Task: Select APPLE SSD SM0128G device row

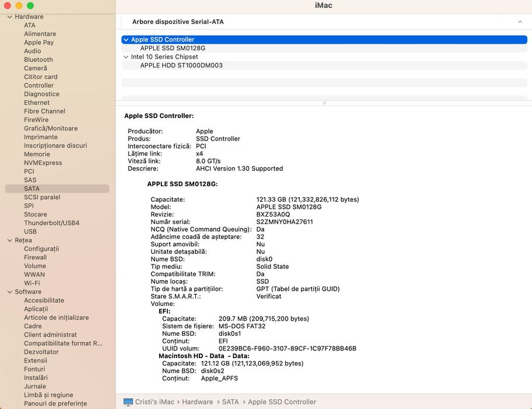Action: point(324,48)
